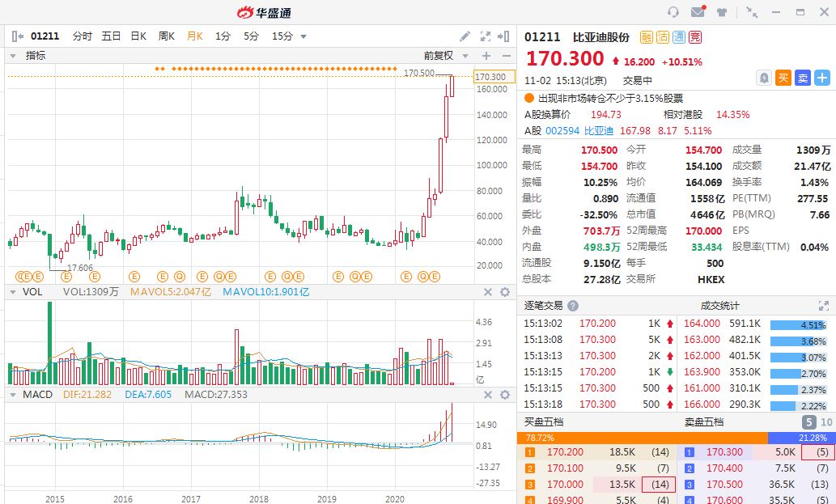Add stock to watchlist plus button
This screenshot has height=504, width=836.
tap(822, 78)
